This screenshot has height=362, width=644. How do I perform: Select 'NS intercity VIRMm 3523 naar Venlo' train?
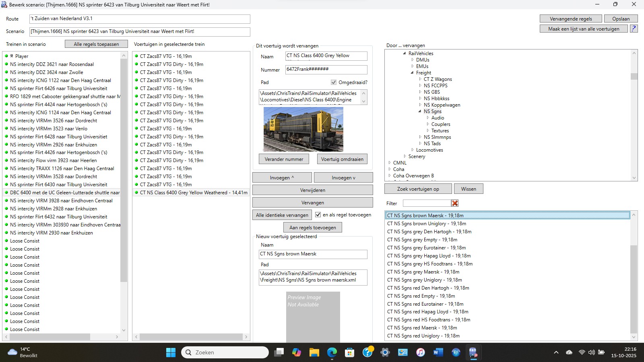(x=48, y=129)
